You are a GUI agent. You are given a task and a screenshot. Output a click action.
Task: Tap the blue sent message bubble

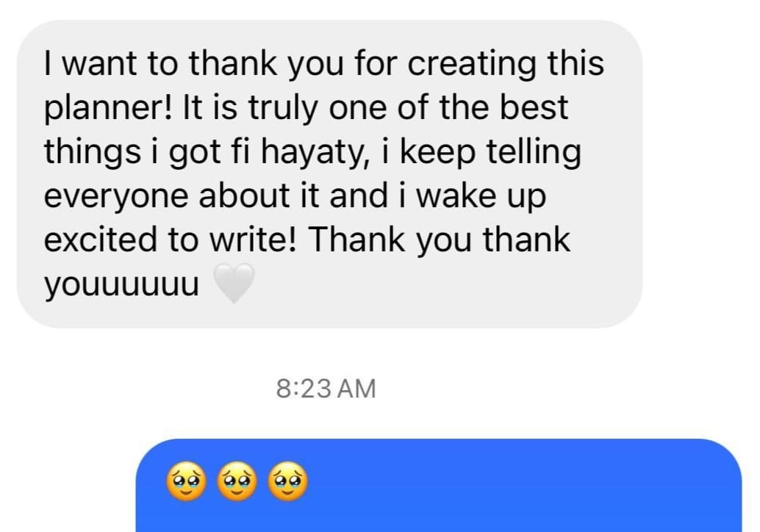(439, 486)
